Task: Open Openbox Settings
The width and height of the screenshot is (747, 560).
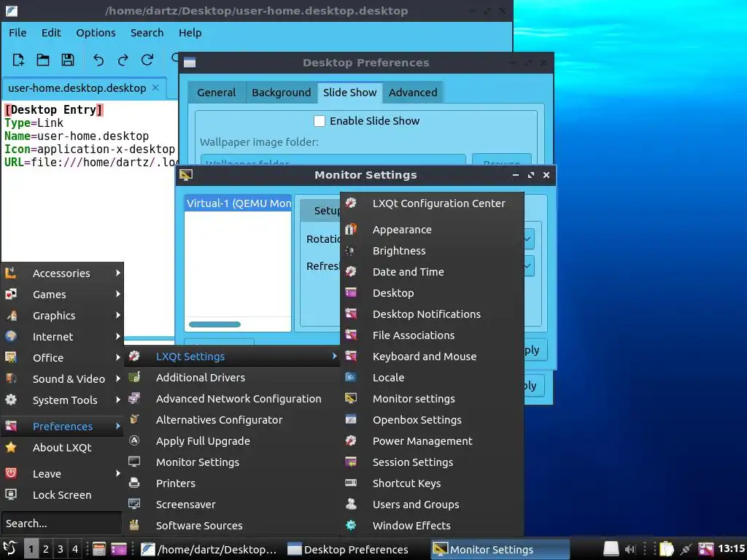Action: coord(432,420)
